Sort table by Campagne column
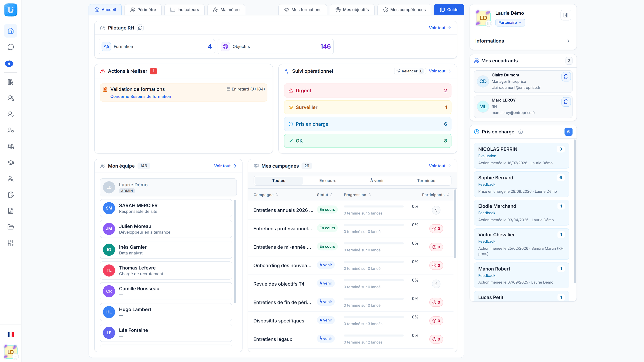Image resolution: width=644 pixels, height=362 pixels. point(266,195)
